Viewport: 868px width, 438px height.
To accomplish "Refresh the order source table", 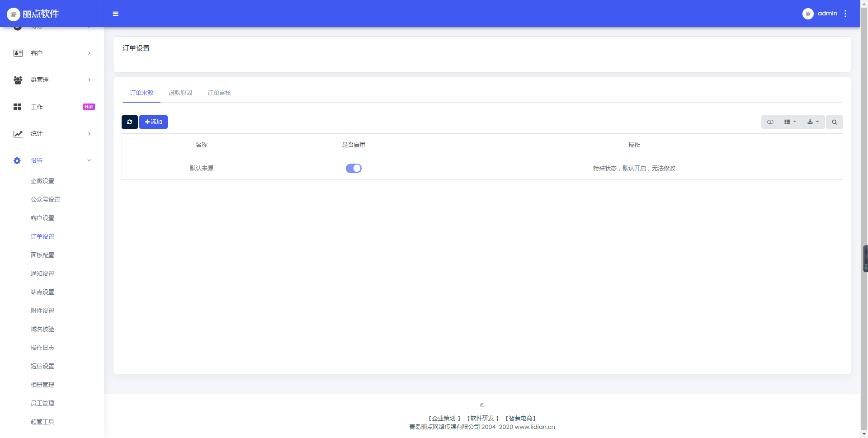I will tap(130, 122).
